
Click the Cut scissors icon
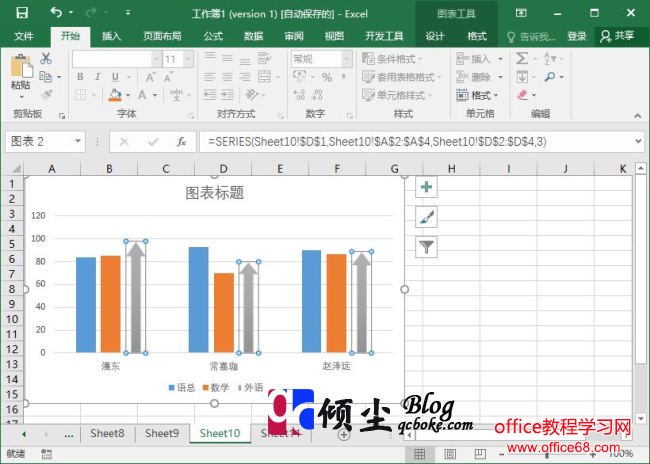tap(46, 58)
